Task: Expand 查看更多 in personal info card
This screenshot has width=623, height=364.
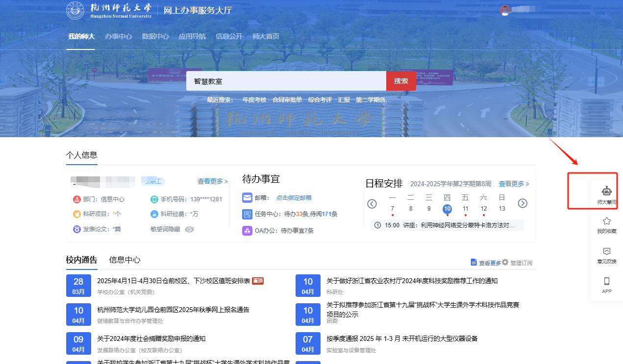Action: (x=212, y=181)
